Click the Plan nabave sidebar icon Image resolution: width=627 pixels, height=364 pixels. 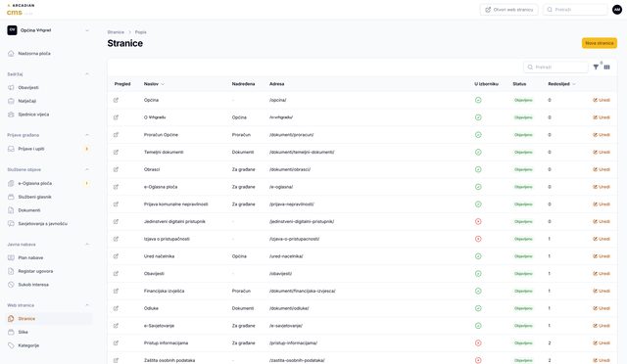(11, 257)
